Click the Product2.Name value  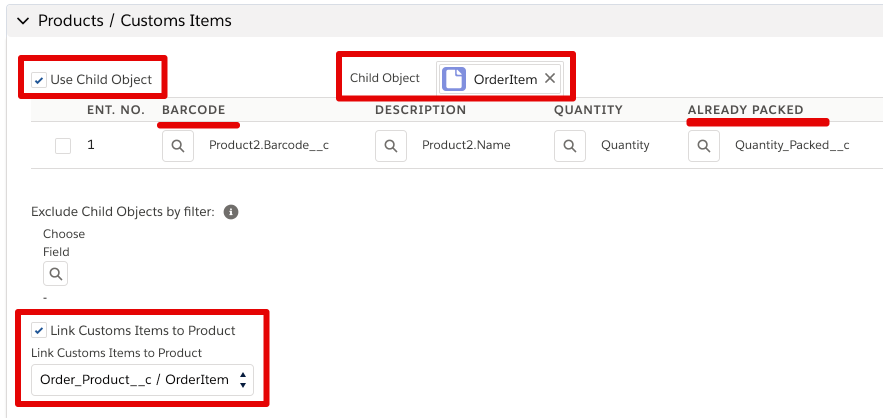click(466, 145)
